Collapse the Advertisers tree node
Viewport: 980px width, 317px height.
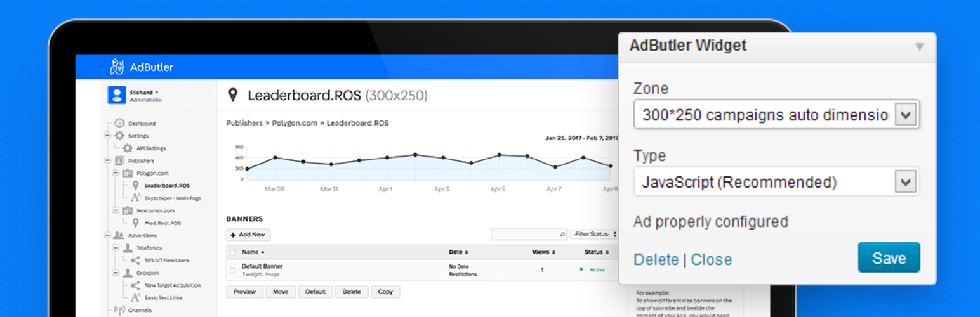click(x=107, y=235)
